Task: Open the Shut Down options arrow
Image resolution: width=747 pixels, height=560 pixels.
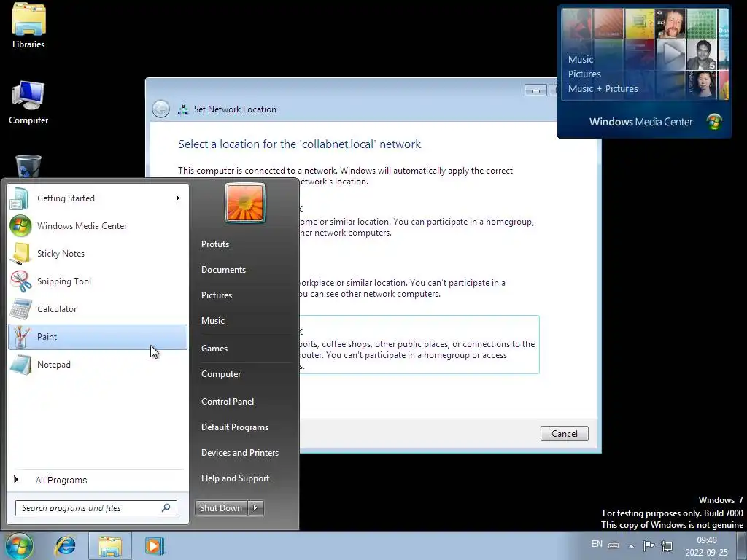Action: (256, 508)
